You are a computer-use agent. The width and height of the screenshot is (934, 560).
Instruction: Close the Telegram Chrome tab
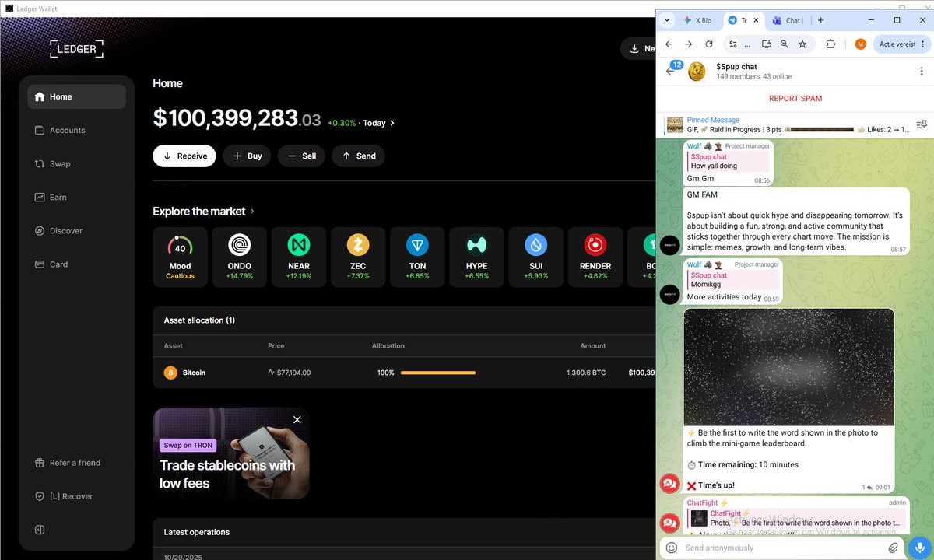point(756,20)
